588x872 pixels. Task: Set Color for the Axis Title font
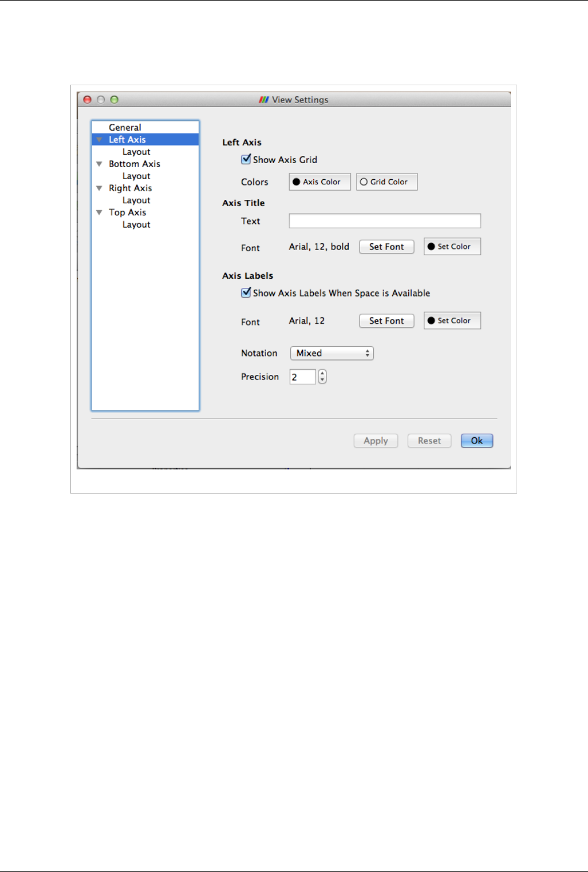tap(452, 247)
